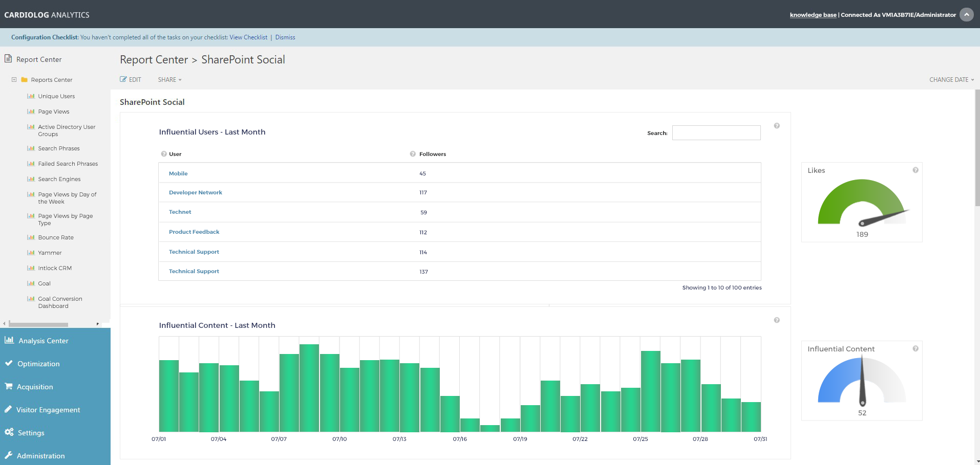This screenshot has height=465, width=980.
Task: Click the tallest chart bar near 07/08
Action: click(309, 388)
